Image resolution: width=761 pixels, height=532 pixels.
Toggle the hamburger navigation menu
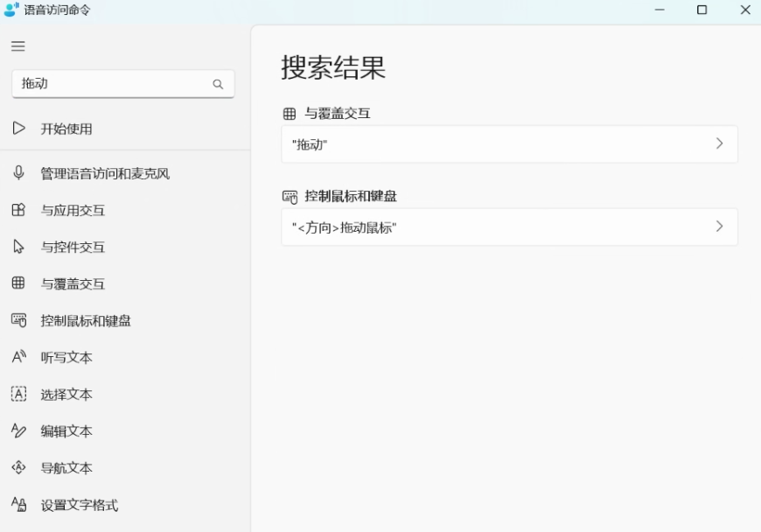18,46
